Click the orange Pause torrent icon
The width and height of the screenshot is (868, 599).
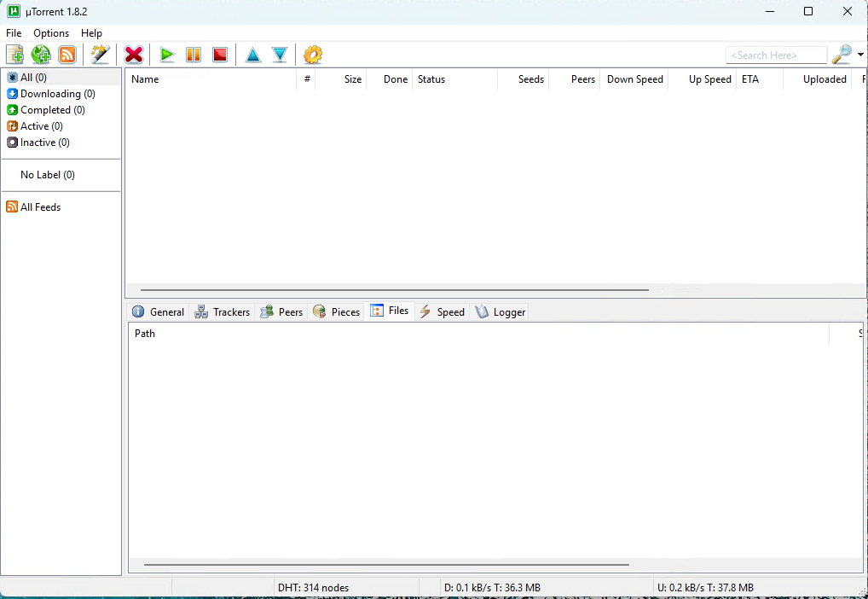[194, 55]
